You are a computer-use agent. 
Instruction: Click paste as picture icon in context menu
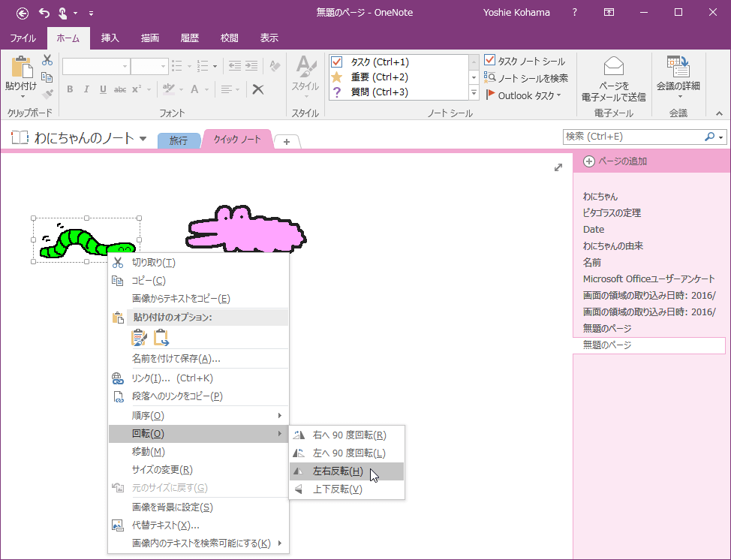point(161,337)
